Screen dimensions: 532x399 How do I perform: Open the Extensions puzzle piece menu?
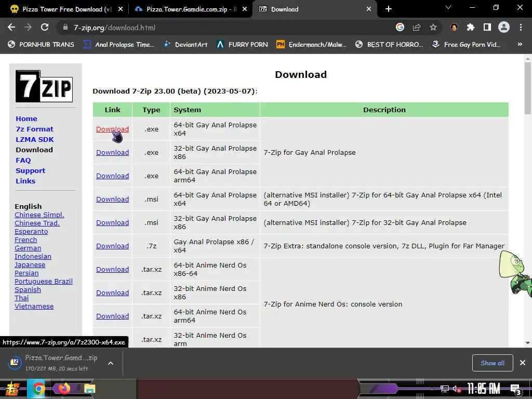(x=471, y=28)
